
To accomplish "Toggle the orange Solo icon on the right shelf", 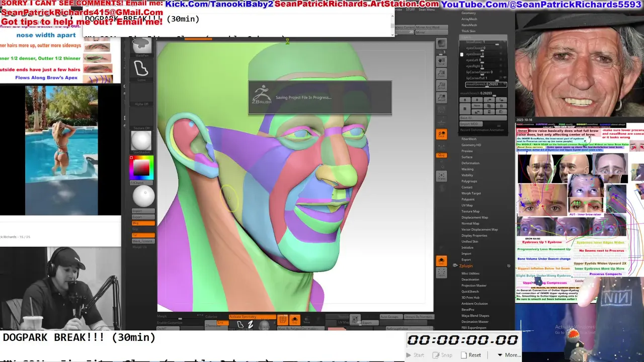I will 441,261.
